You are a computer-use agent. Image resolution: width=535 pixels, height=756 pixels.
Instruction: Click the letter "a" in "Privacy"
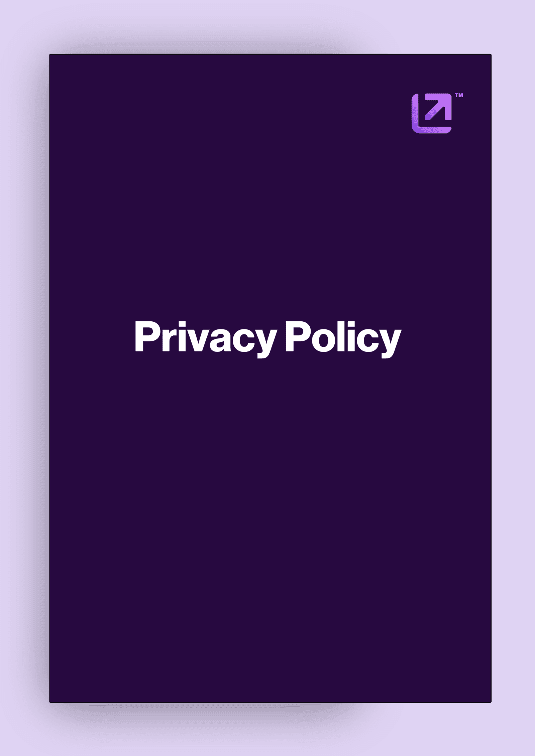pos(221,340)
